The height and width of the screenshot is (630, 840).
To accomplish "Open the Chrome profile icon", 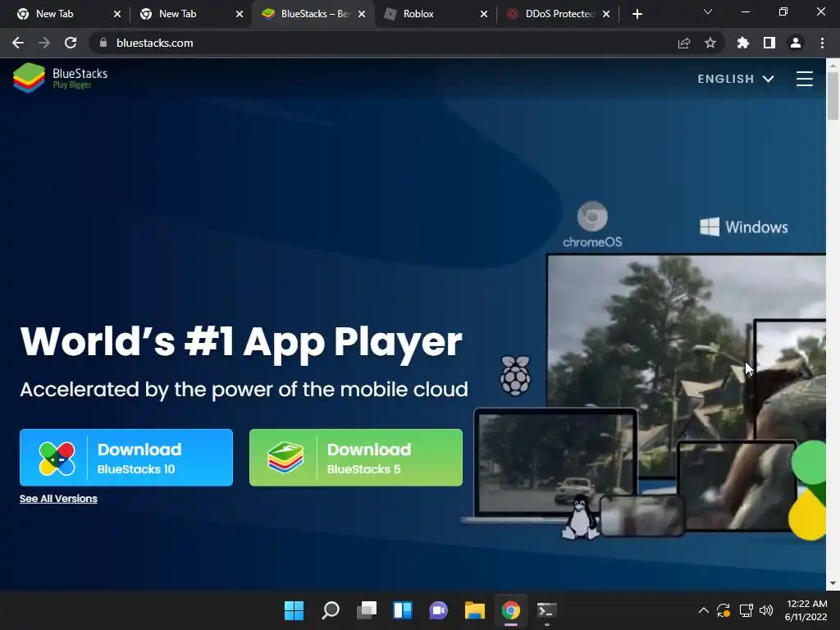I will pos(796,43).
